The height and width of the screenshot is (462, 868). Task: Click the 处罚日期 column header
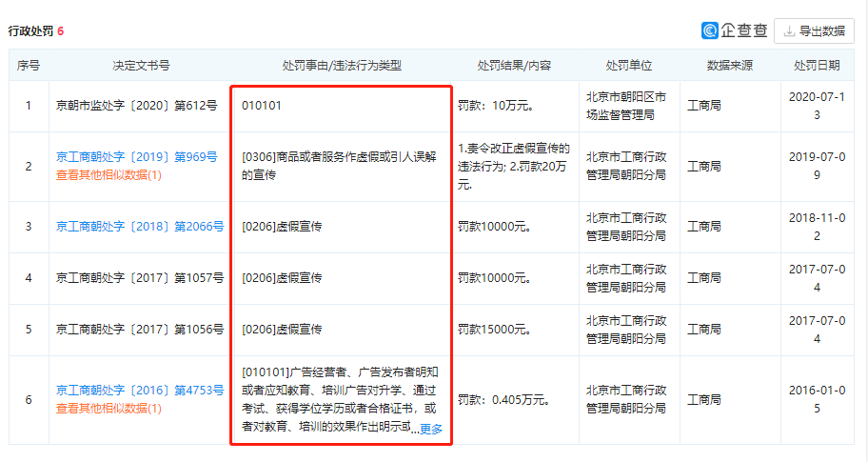[x=817, y=66]
